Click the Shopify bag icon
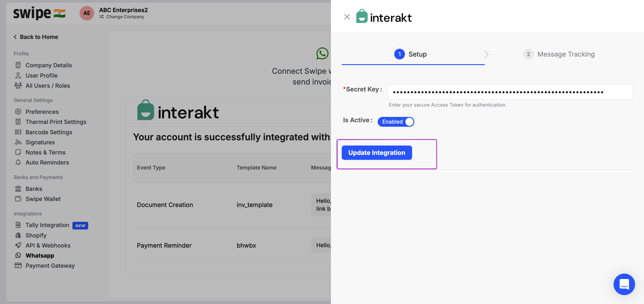The width and height of the screenshot is (644, 304). (18, 235)
